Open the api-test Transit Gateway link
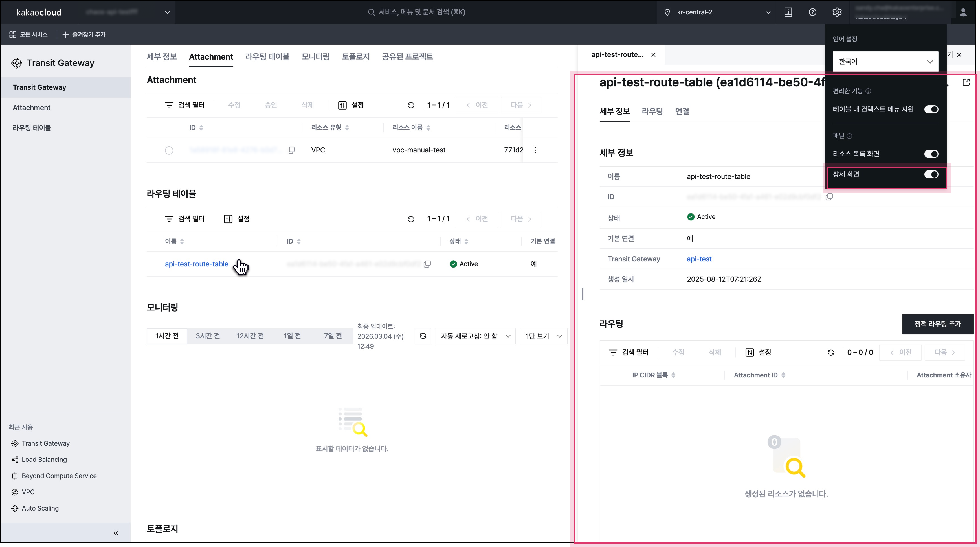The width and height of the screenshot is (980, 547). 699,259
